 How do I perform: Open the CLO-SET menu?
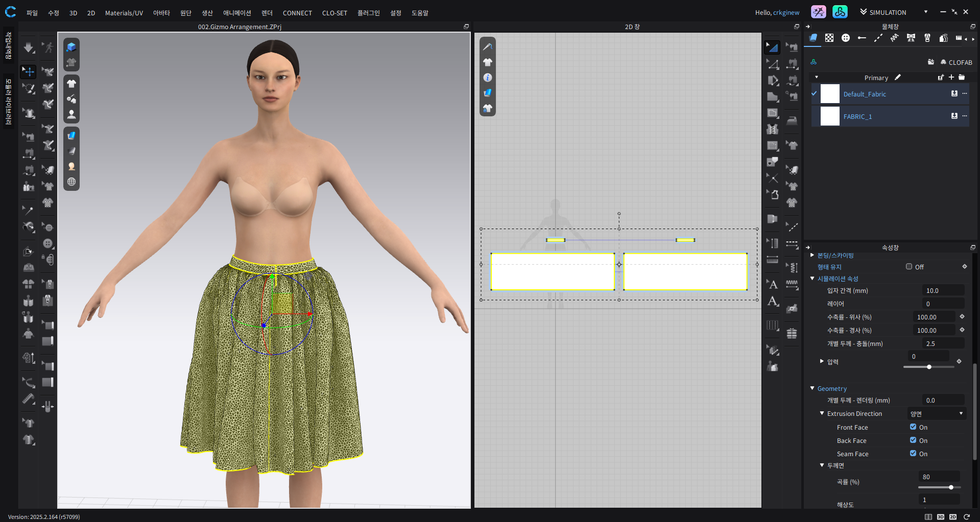click(334, 13)
